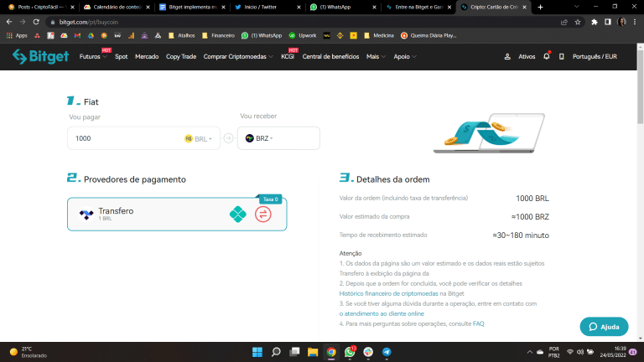Click the swap arrow between currencies
The width and height of the screenshot is (644, 362).
(x=228, y=138)
